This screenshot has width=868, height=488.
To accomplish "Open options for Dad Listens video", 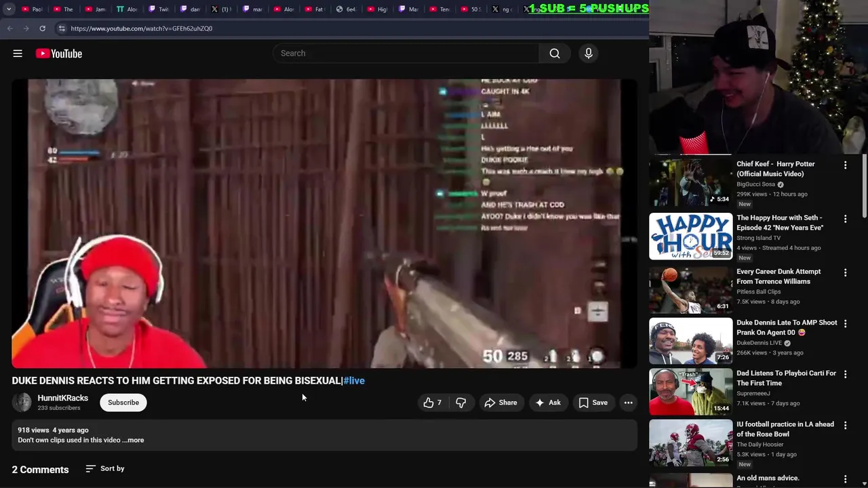I will [x=845, y=374].
